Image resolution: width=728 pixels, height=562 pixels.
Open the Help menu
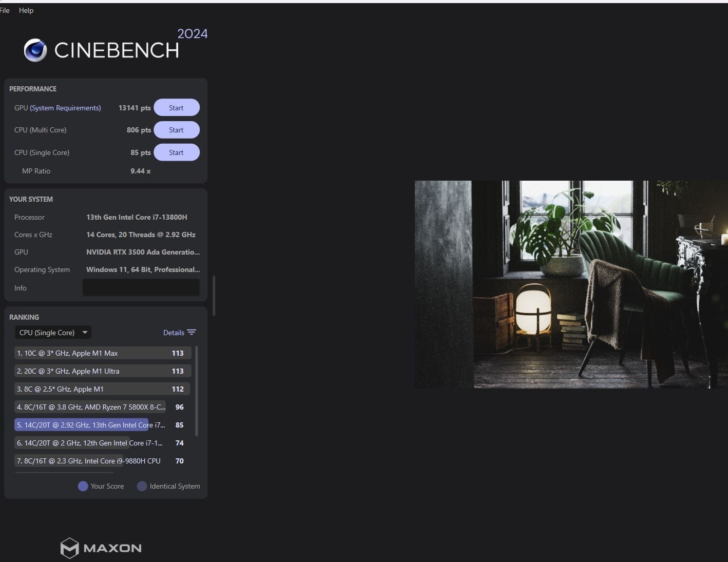(x=26, y=10)
